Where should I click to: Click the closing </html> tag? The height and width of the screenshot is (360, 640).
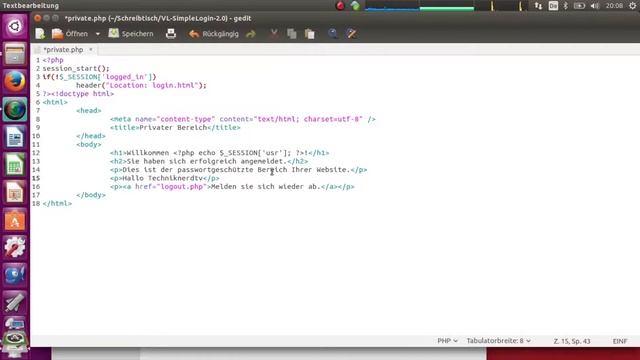pyautogui.click(x=57, y=204)
